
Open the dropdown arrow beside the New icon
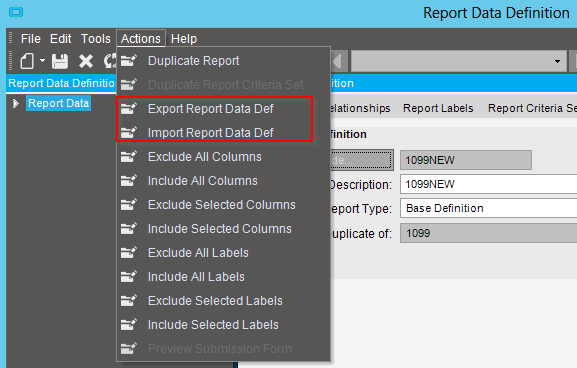(43, 61)
